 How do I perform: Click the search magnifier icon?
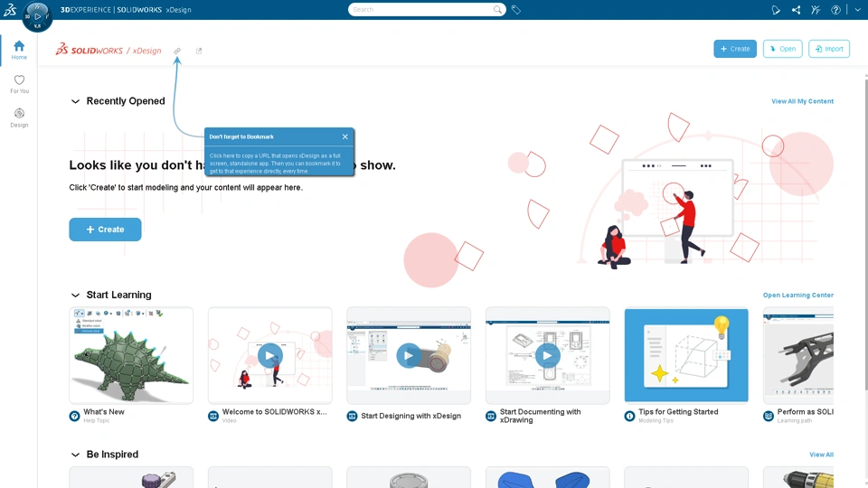pos(497,9)
